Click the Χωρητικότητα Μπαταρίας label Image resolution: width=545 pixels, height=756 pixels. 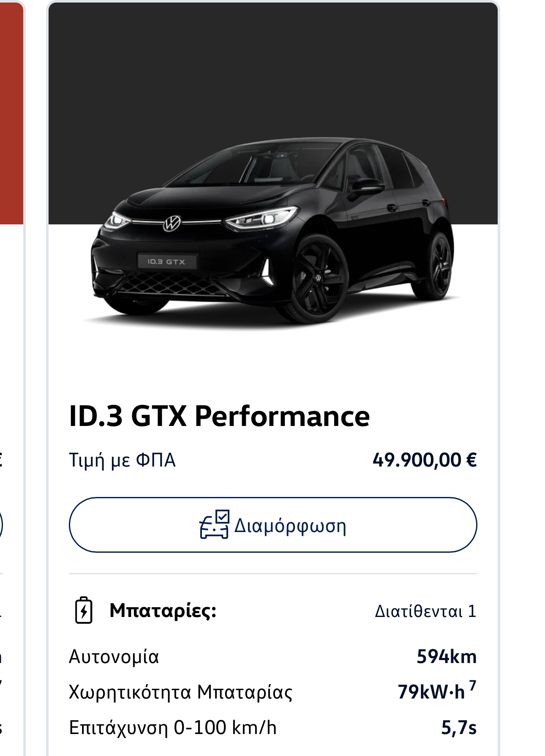pyautogui.click(x=181, y=693)
